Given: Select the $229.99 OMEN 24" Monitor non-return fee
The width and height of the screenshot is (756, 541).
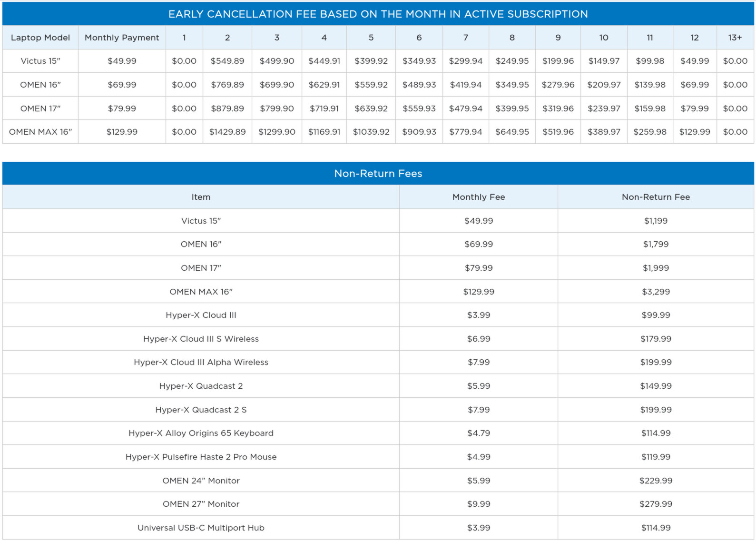Looking at the screenshot, I should pyautogui.click(x=655, y=481).
